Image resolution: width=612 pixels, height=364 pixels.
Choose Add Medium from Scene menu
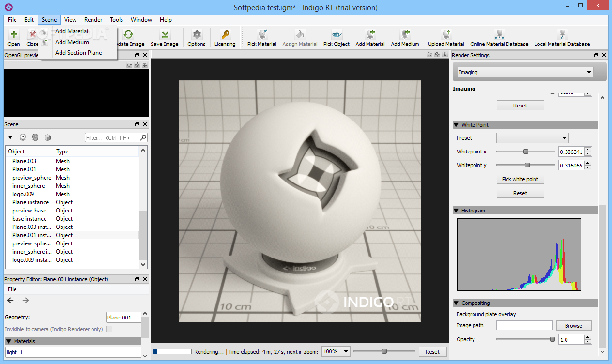coord(78,42)
